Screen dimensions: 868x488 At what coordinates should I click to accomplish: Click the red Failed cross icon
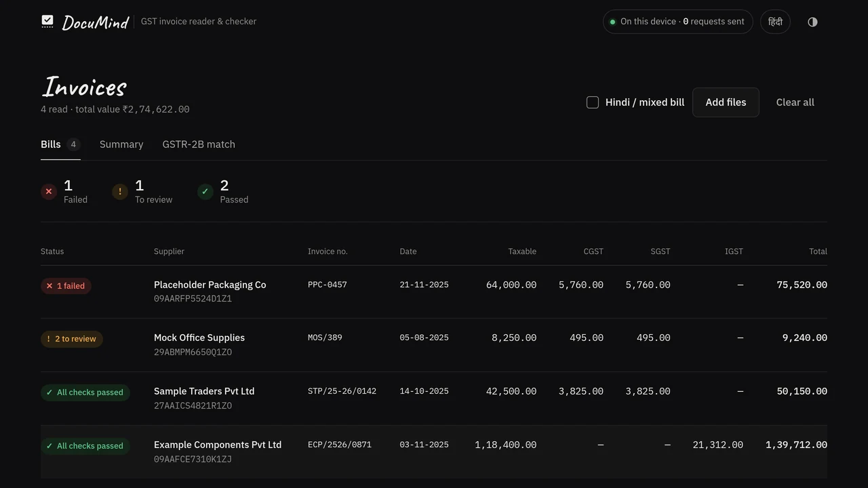pyautogui.click(x=49, y=192)
